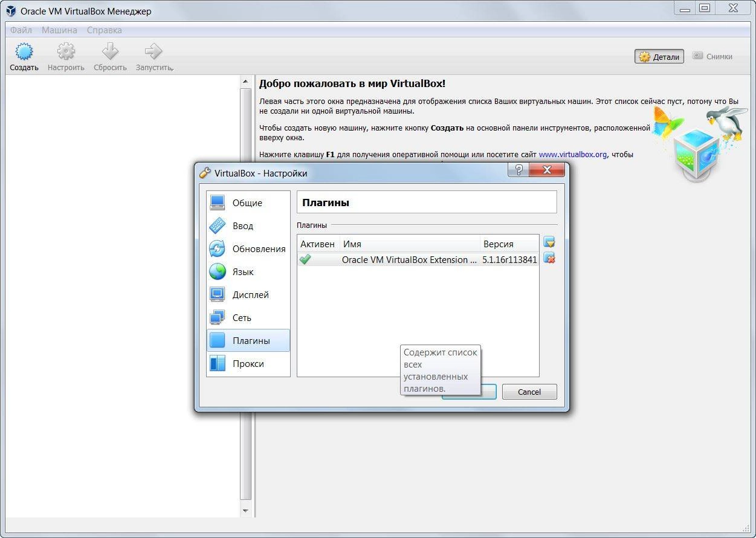Click the remove plugin icon

pyautogui.click(x=549, y=258)
